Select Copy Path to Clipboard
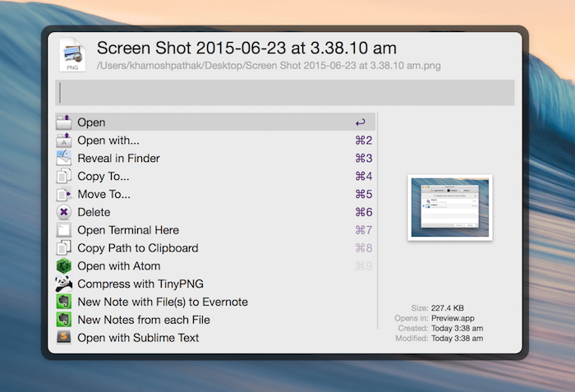 (137, 248)
